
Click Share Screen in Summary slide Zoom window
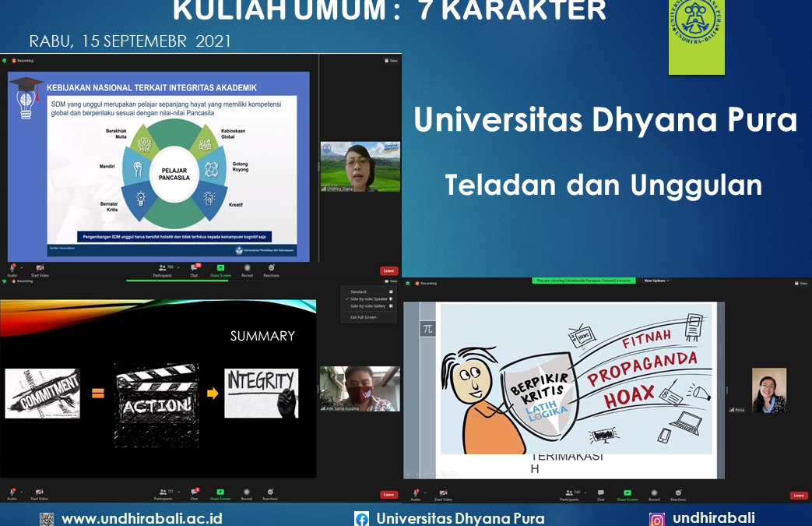[220, 494]
